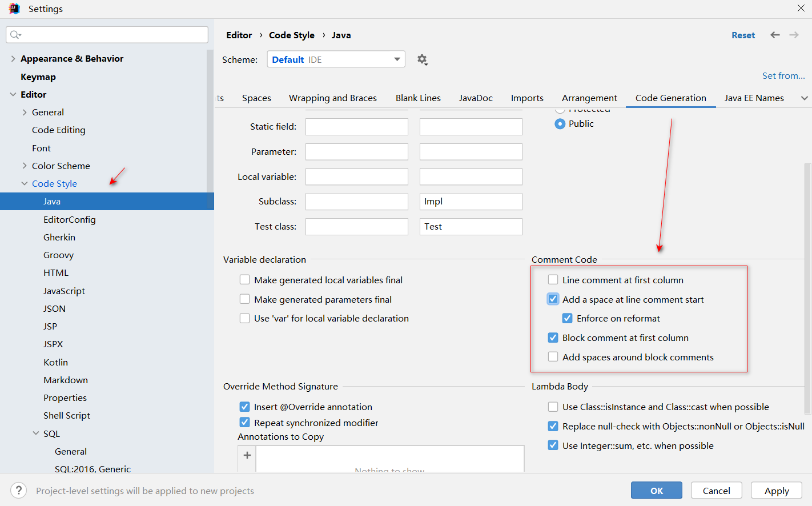Viewport: 812px width, 506px height.
Task: Switch to the Wrapping and Braces tab
Action: pos(332,98)
